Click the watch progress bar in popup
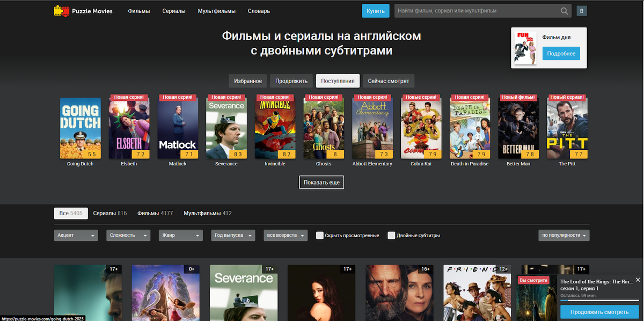Image resolution: width=644 pixels, height=321 pixels. coord(599,301)
